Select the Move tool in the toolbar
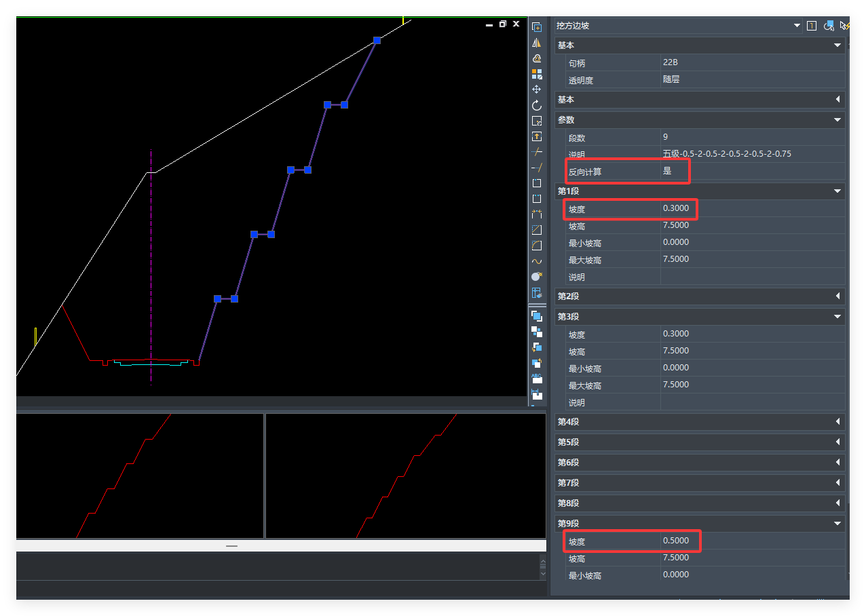866x616 pixels. [x=536, y=90]
